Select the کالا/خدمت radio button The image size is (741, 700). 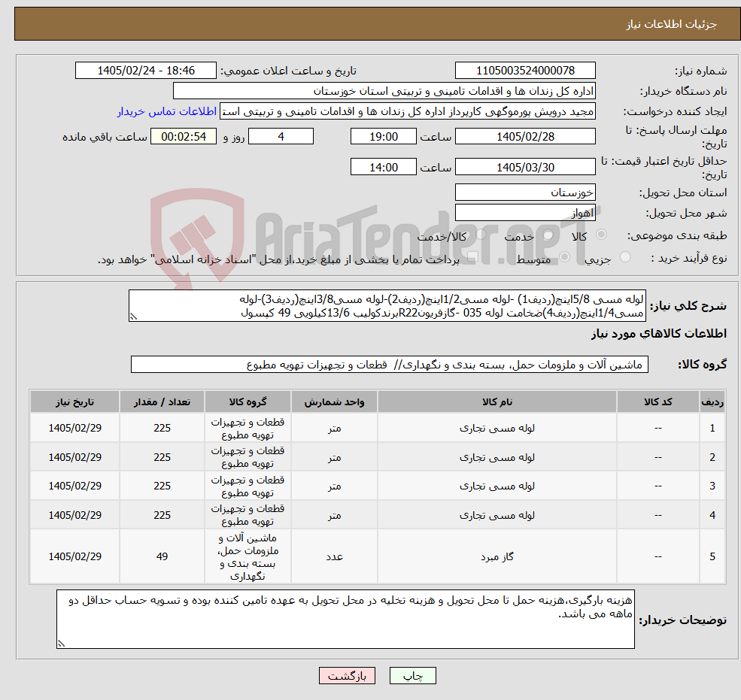coord(481,235)
